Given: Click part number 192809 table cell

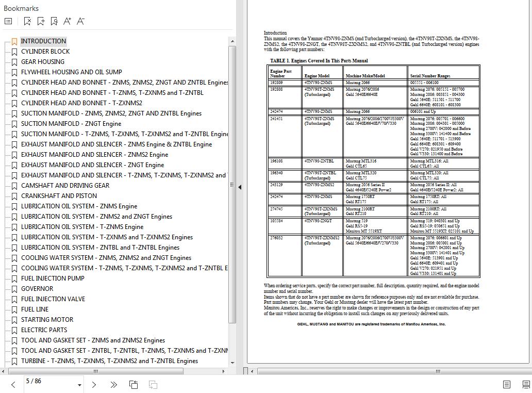Looking at the screenshot, I should [x=285, y=83].
